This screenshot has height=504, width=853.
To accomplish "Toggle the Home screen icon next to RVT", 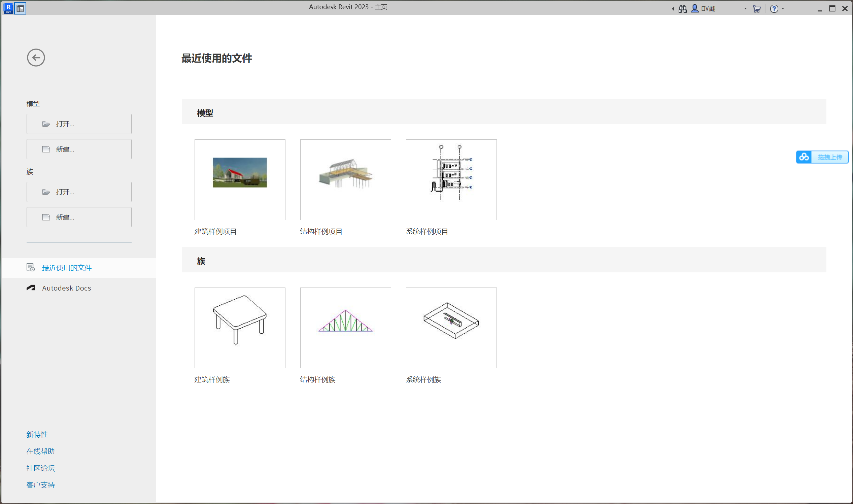I will pyautogui.click(x=20, y=8).
